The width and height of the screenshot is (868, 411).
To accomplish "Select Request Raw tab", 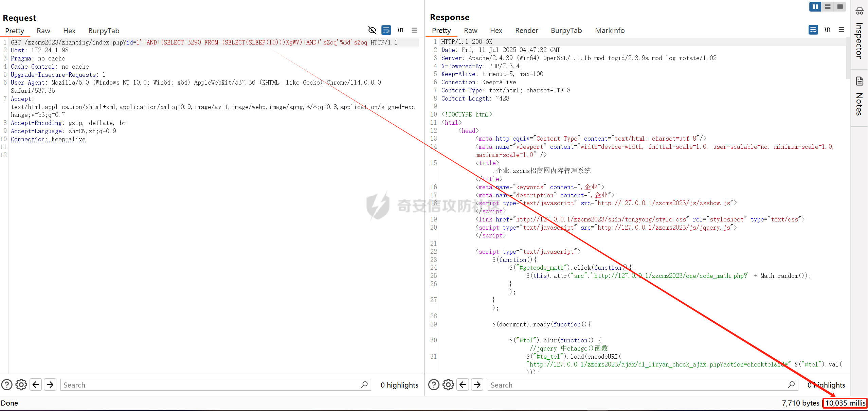I will 43,31.
